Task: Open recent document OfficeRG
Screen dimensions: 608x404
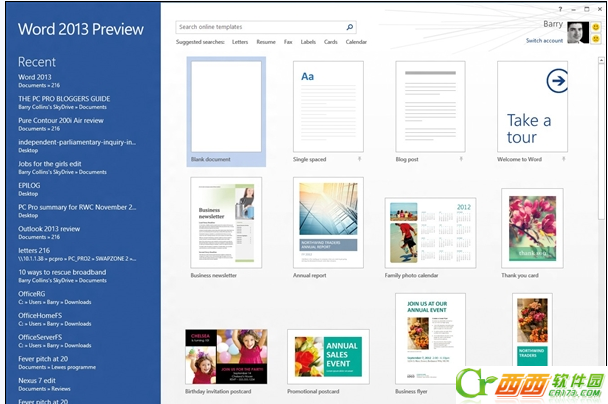Action: click(x=55, y=298)
